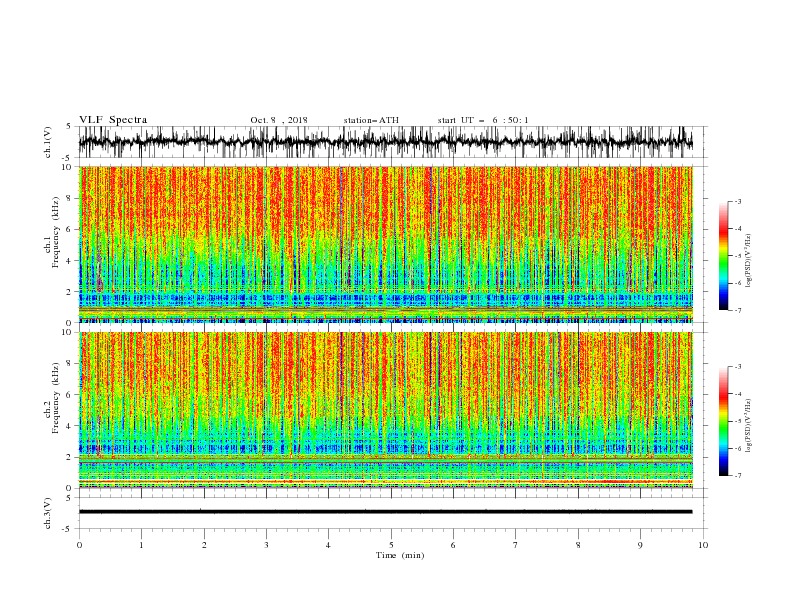The image size is (792, 612).
Task: Click time axis tick label "3"
Action: (x=266, y=545)
